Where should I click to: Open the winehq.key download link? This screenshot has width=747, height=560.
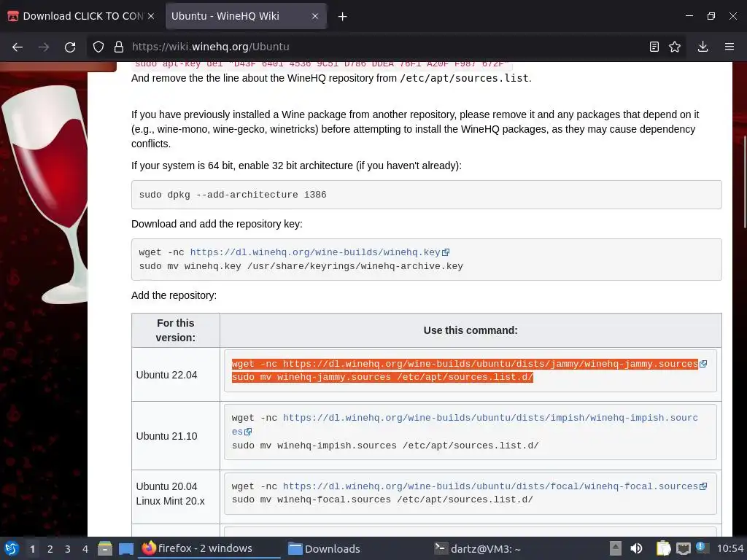pyautogui.click(x=315, y=252)
